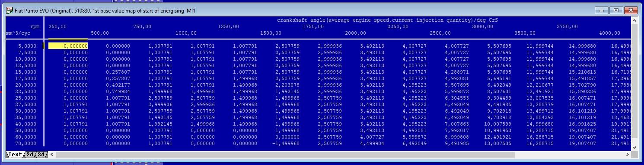The width and height of the screenshot is (644, 165).
Task: Select the Text view tab
Action: click(15, 154)
